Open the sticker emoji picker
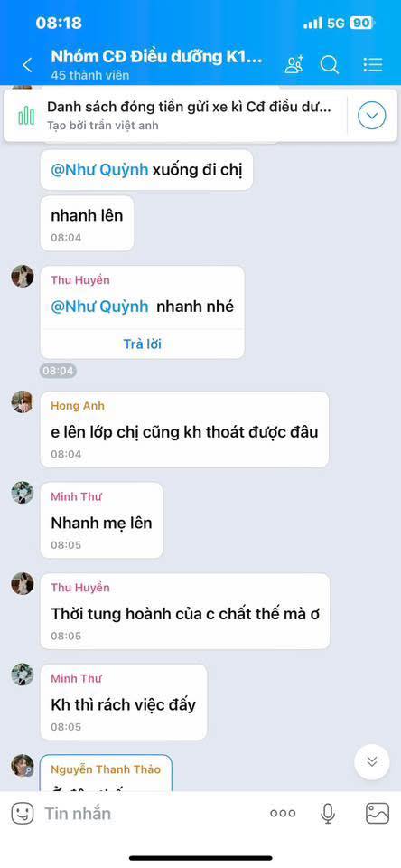Image resolution: width=401 pixels, height=868 pixels. pos(23,813)
